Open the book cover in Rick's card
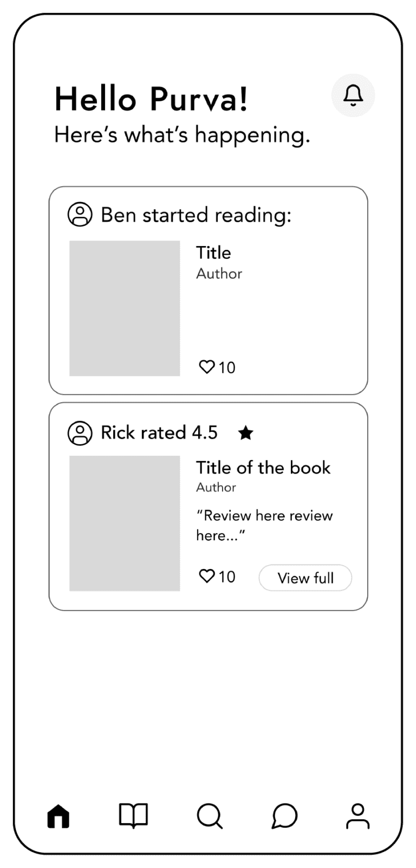The height and width of the screenshot is (868, 416). click(x=125, y=523)
